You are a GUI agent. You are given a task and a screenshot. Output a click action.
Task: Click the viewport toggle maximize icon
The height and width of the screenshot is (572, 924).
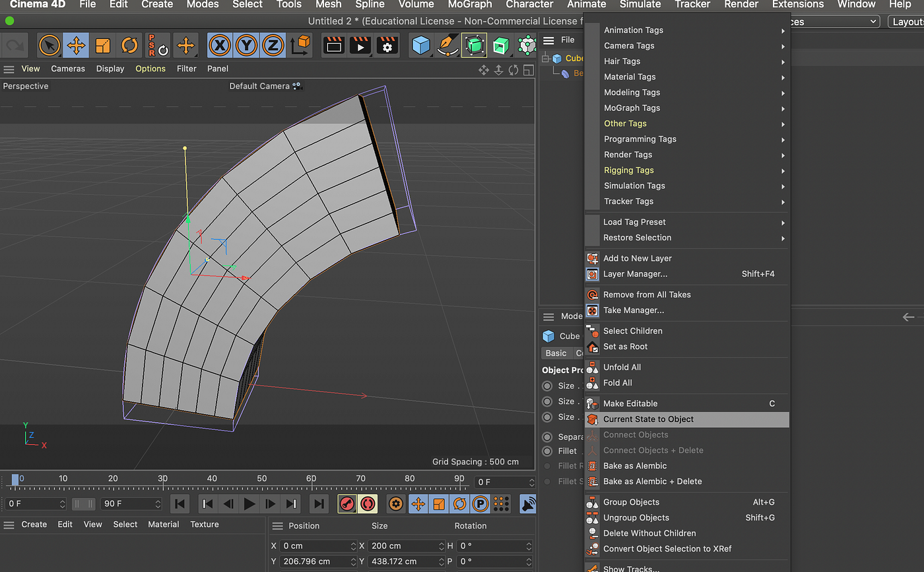click(x=528, y=69)
